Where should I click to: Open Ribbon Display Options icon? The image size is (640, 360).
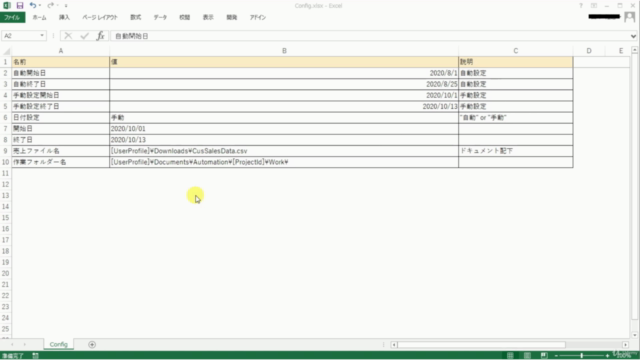coord(594,6)
